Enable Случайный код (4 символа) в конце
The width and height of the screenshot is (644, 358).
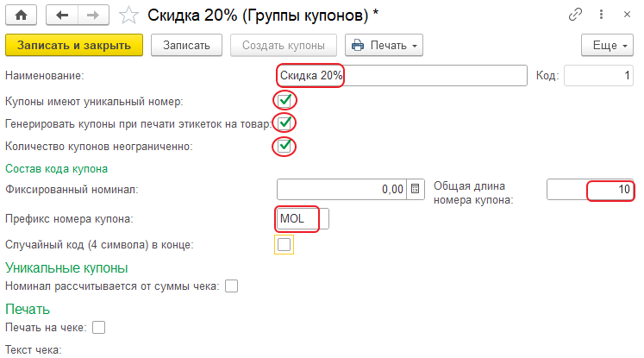(x=285, y=245)
